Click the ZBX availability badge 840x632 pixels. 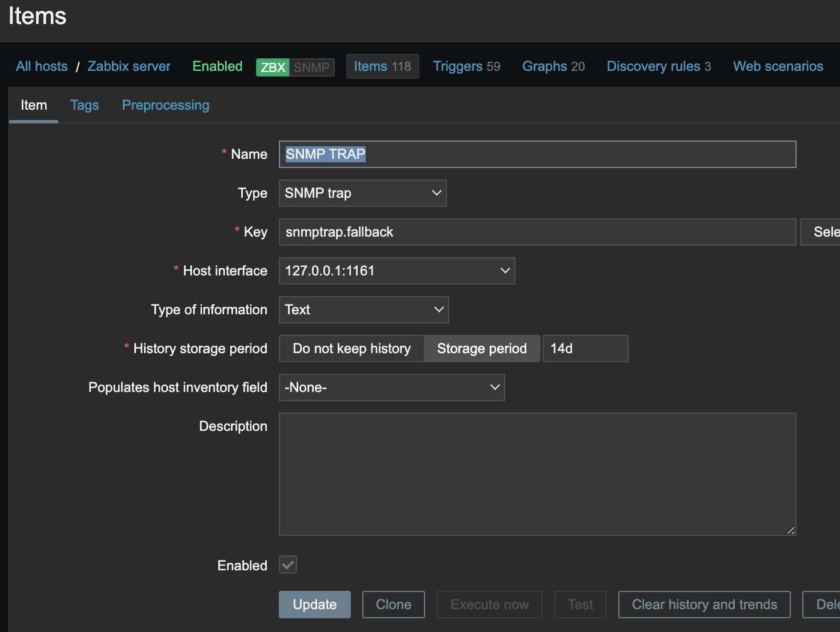coord(273,67)
